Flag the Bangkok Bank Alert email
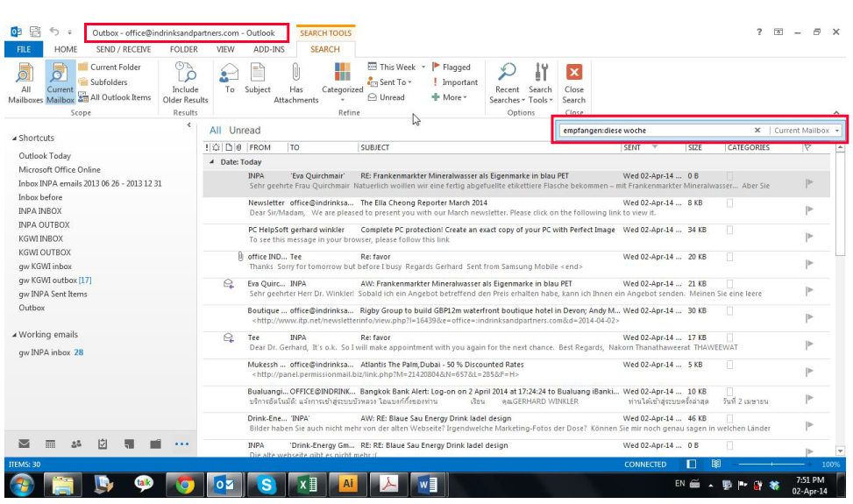 [809, 399]
